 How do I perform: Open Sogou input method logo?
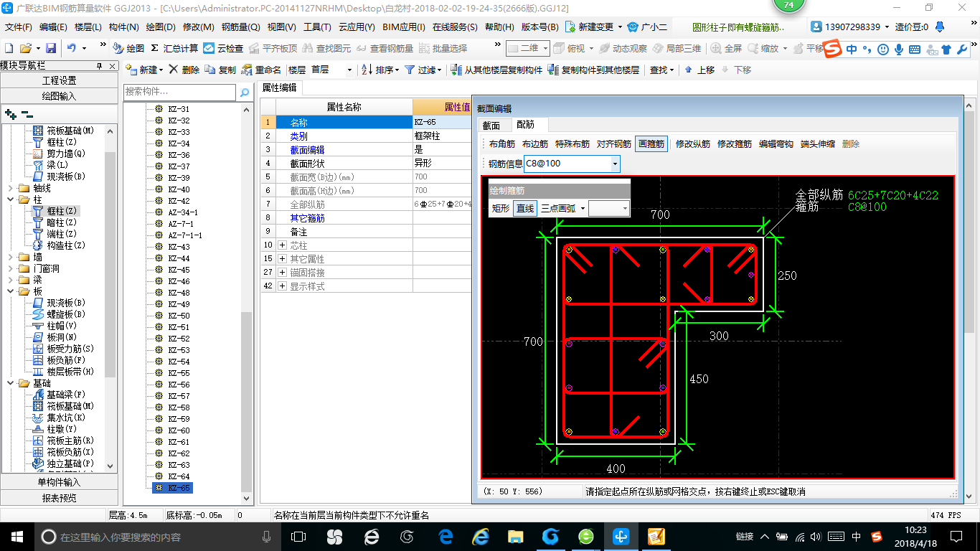pos(832,49)
